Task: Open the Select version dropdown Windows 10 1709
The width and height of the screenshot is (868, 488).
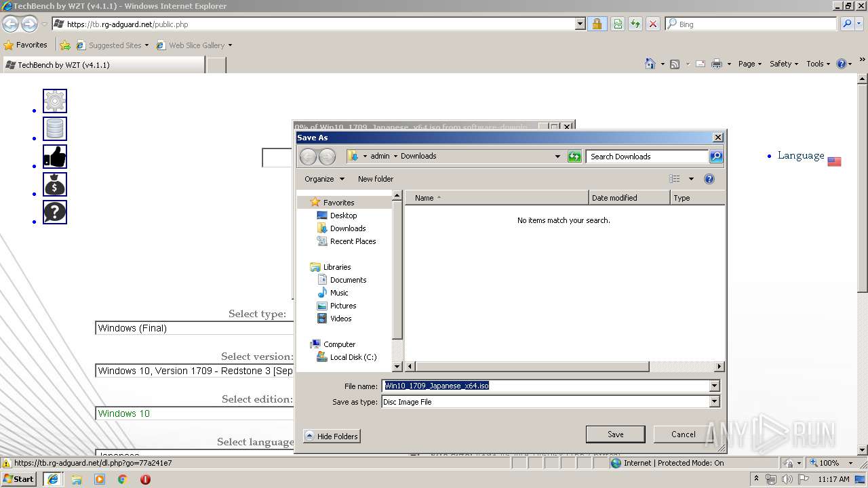Action: 195,371
